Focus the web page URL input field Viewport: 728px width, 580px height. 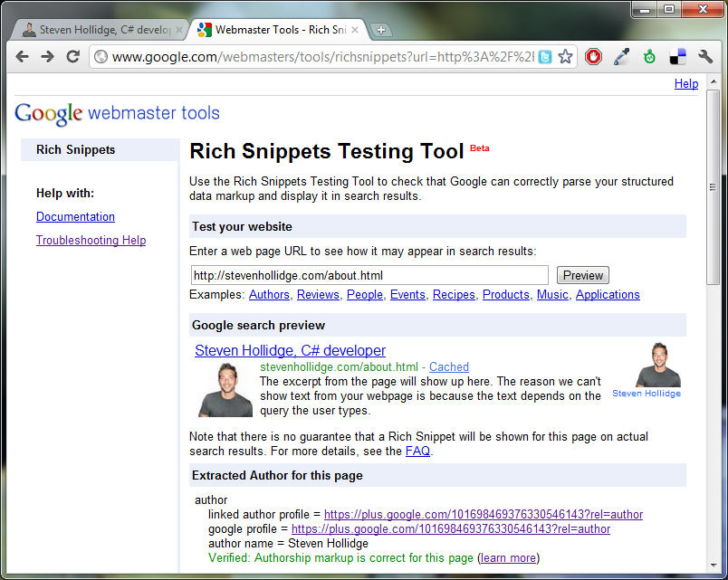[x=369, y=275]
